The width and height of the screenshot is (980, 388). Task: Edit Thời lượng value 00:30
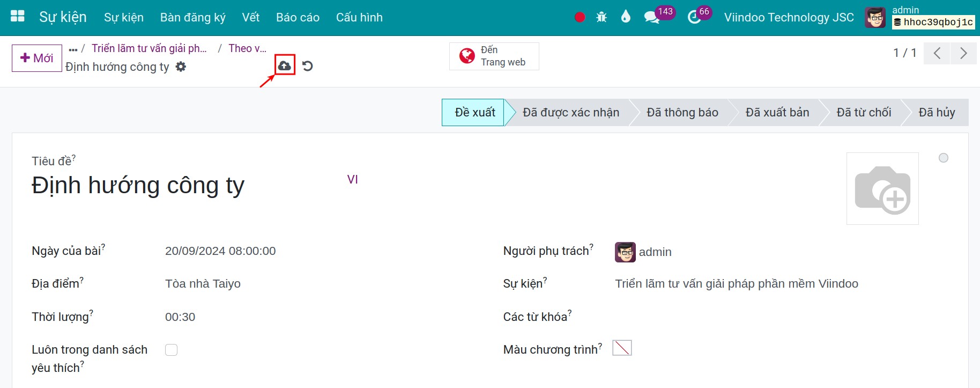click(x=180, y=317)
